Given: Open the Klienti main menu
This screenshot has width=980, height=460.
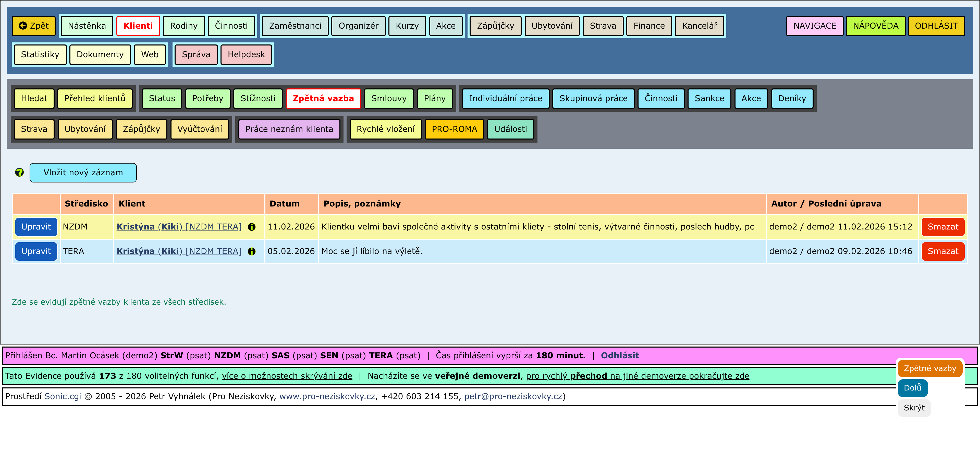Looking at the screenshot, I should coord(138,26).
